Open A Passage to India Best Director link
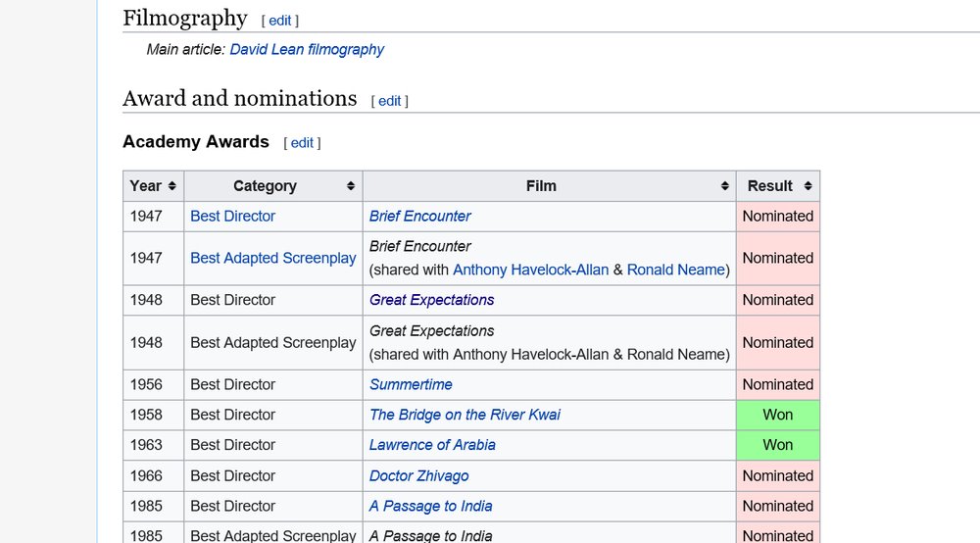This screenshot has width=980, height=543. point(430,506)
